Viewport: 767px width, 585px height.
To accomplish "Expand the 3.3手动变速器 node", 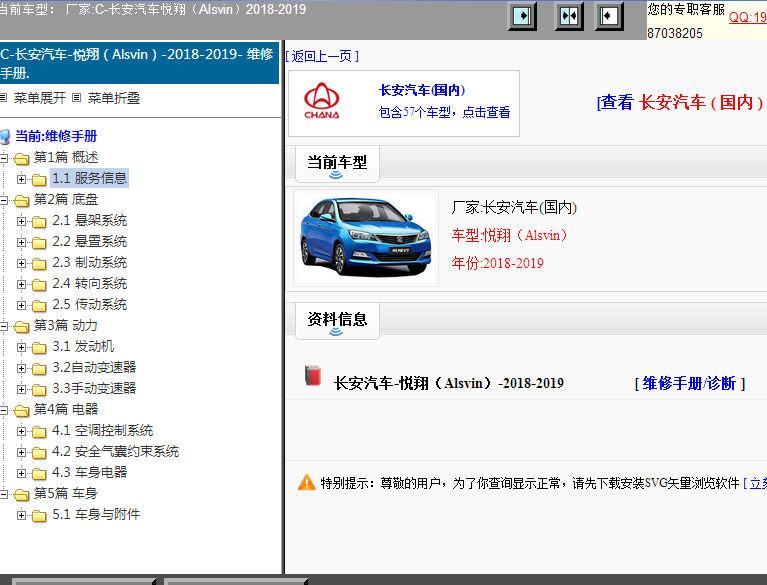I will click(21, 389).
